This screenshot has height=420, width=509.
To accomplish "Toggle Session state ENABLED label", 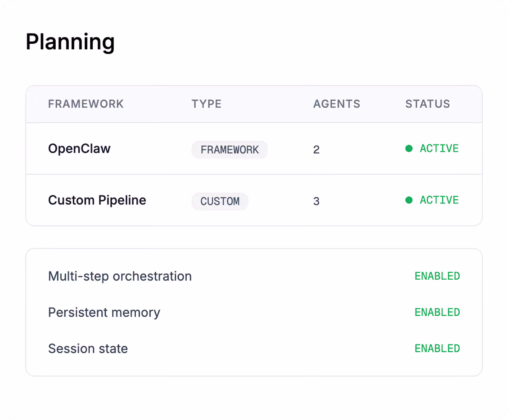I will 437,348.
